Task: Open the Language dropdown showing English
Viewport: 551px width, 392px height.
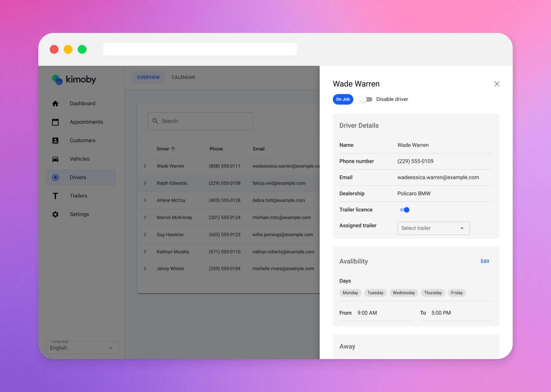Action: coord(82,347)
